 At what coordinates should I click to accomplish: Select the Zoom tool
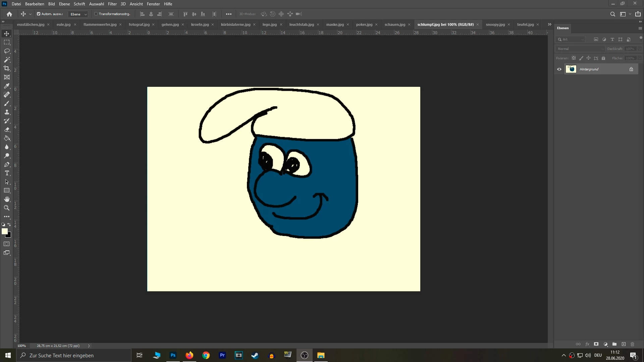coord(7,208)
